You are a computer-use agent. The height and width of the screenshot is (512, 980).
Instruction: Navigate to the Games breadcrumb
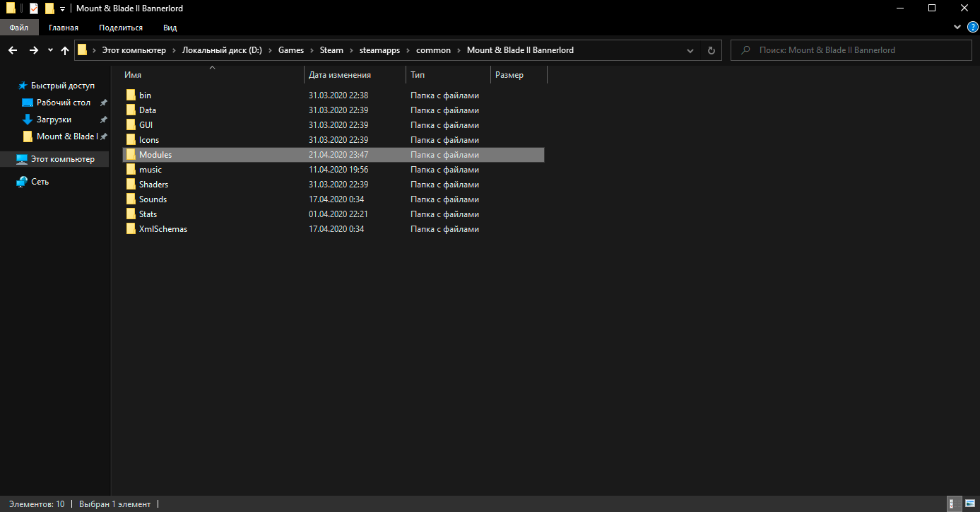click(x=291, y=50)
